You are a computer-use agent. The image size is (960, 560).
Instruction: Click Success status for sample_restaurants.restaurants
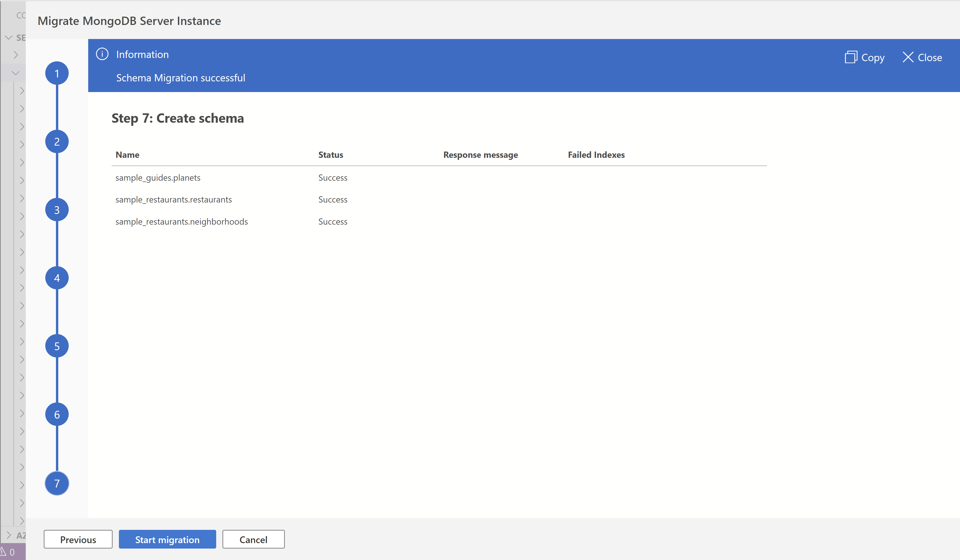pos(332,199)
